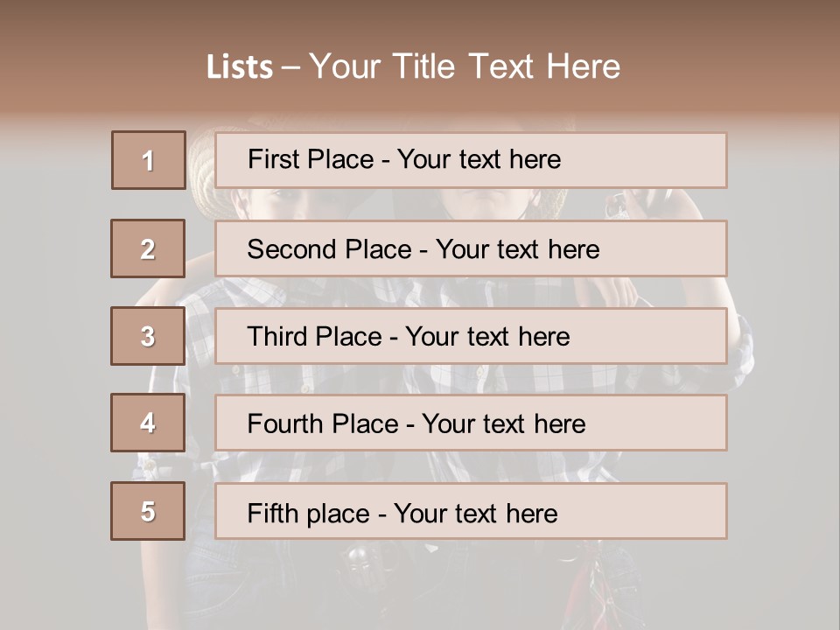The image size is (840, 630).
Task: Select the number 2 box
Action: click(148, 248)
